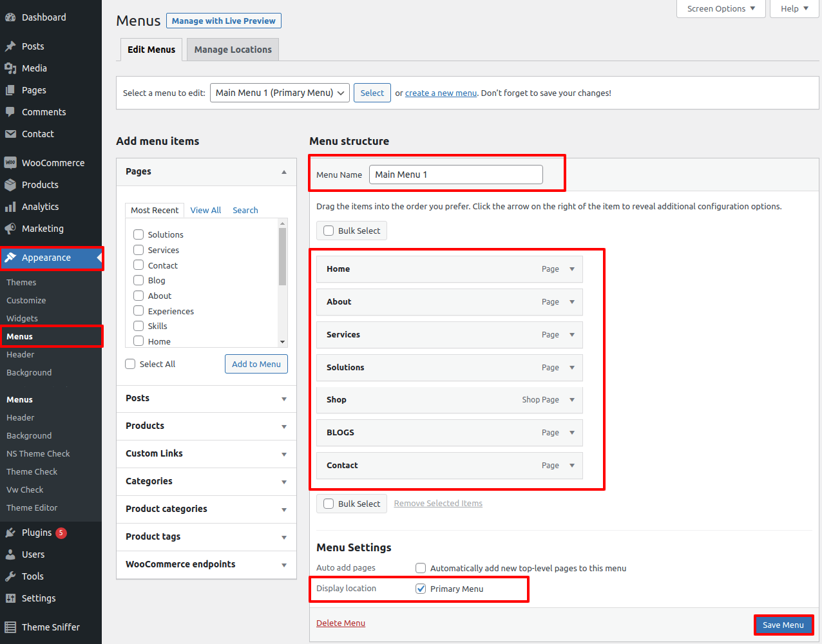Switch to View All pages tab
822x644 pixels.
205,211
